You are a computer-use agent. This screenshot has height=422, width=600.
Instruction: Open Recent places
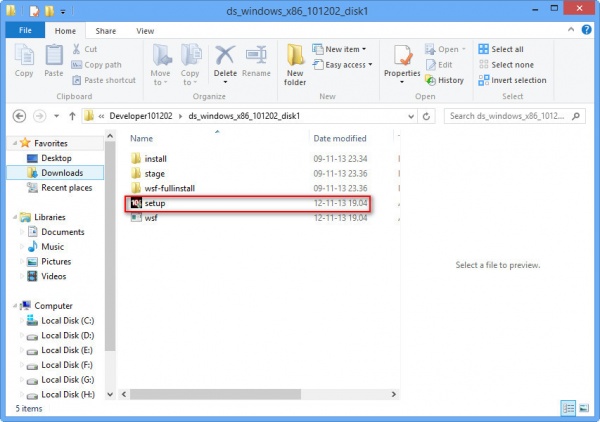(66, 188)
